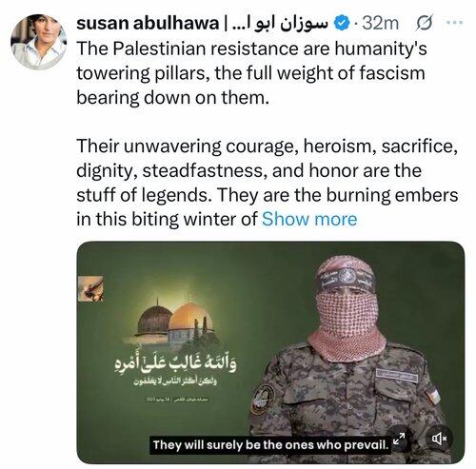Click the slashed-circle icon beside the timestamp
Image resolution: width=476 pixels, height=469 pixels.
click(x=424, y=24)
